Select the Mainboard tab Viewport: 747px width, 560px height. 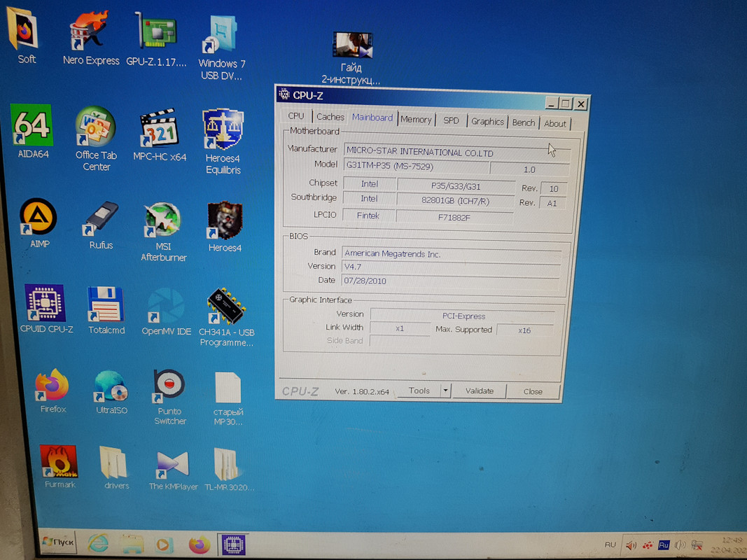coord(372,118)
